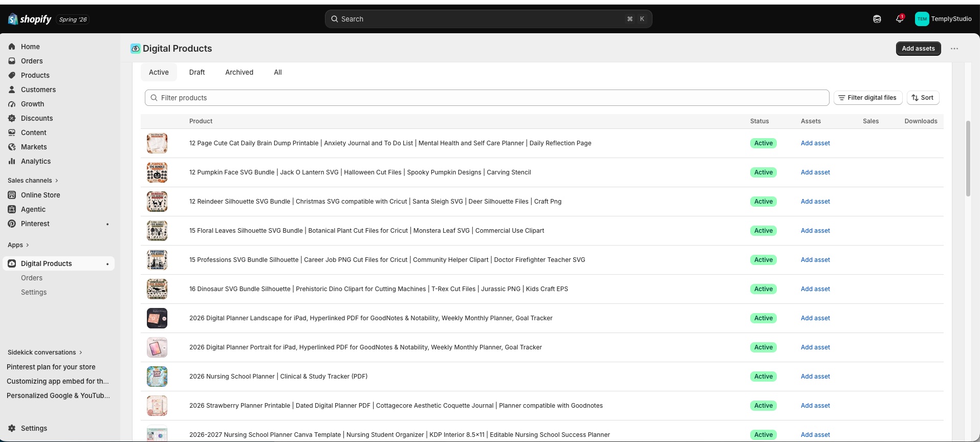
Task: Click the Discounts badge icon
Action: pos(12,118)
